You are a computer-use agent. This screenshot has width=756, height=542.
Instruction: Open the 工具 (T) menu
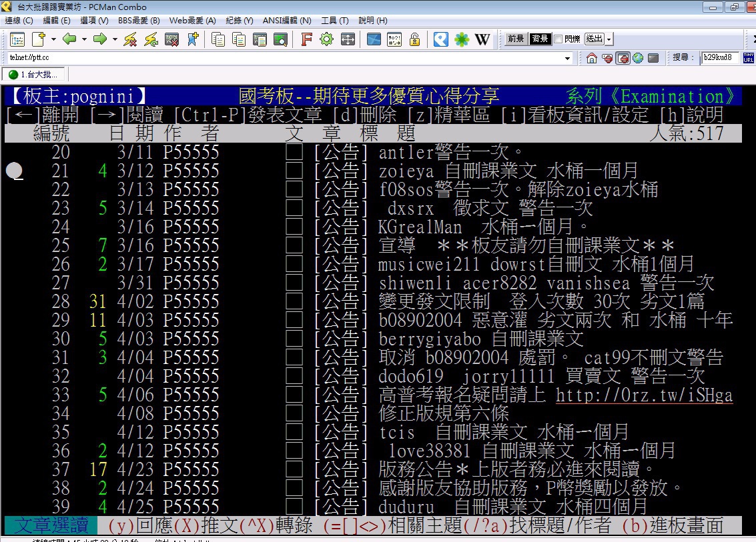point(334,20)
